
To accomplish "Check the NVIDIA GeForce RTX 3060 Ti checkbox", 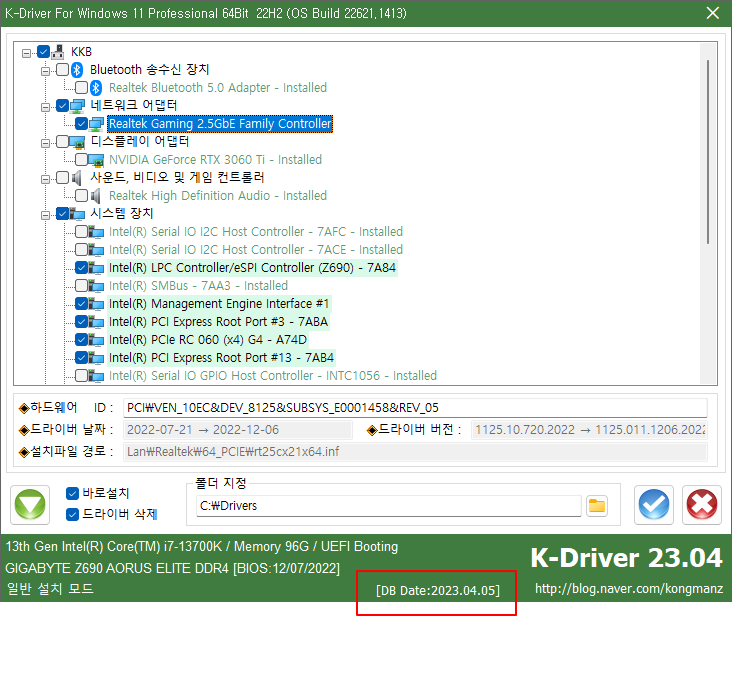I will (81, 160).
